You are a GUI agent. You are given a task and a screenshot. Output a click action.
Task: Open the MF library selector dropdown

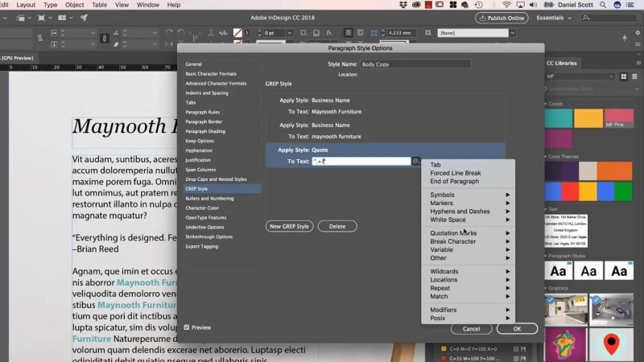(580, 76)
